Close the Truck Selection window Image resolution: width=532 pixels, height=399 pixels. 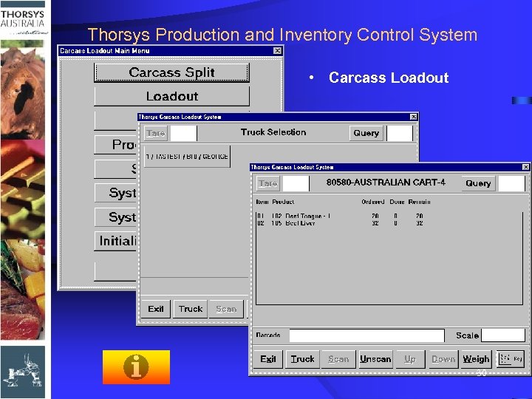[413, 117]
